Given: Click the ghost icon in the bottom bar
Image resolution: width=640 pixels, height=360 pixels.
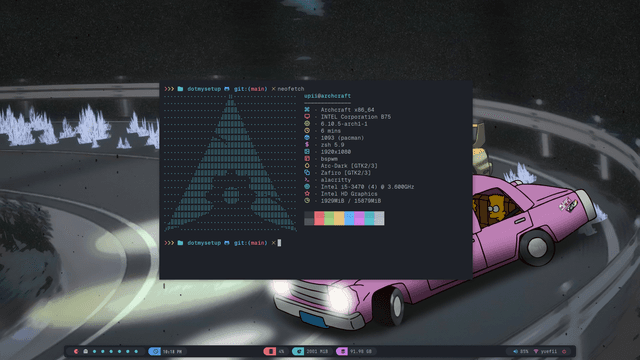Looking at the screenshot, I should tap(86, 351).
